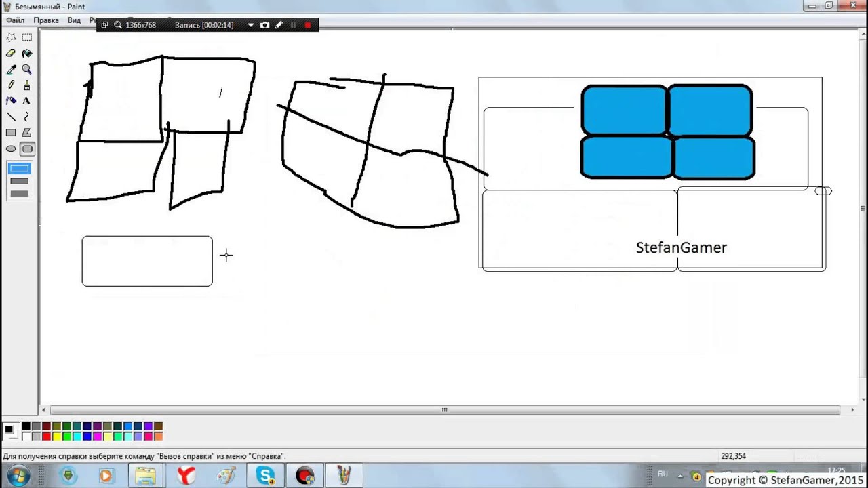Click the horizontal scrollbar right arrow
Viewport: 868px width, 488px height.
pyautogui.click(x=852, y=410)
